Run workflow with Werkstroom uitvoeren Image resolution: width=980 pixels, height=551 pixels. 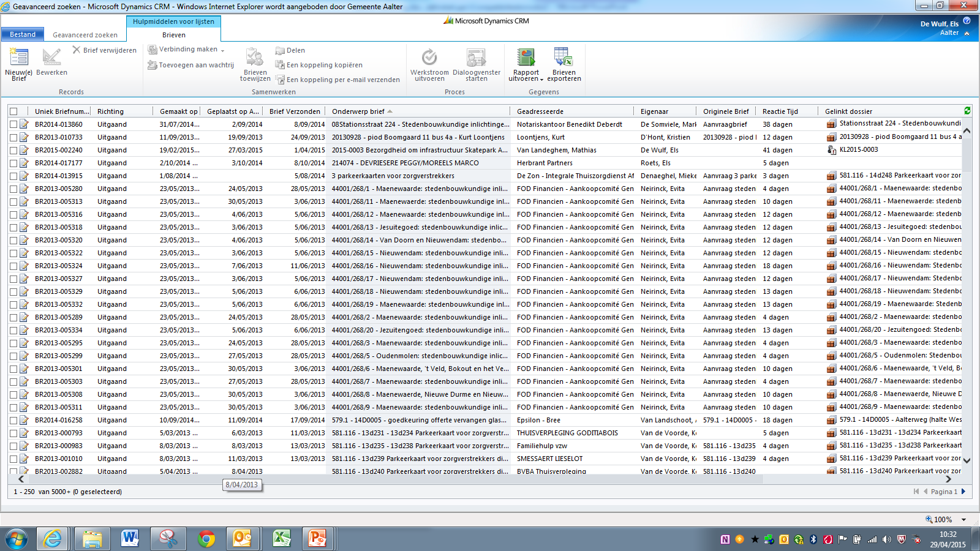[x=429, y=64]
